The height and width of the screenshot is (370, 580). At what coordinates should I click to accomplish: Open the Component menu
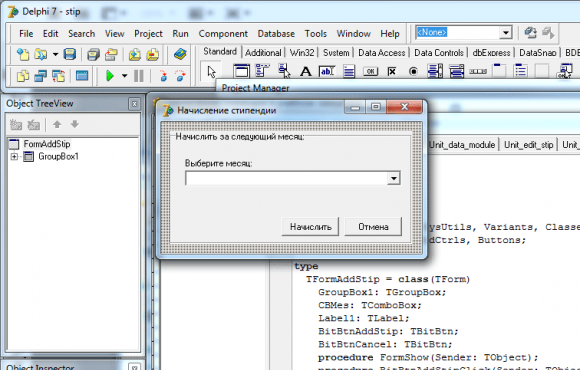pyautogui.click(x=223, y=34)
